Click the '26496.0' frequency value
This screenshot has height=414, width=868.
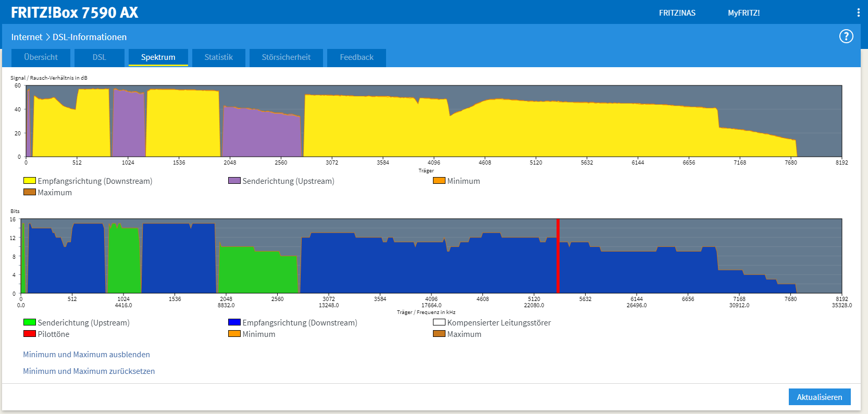637,306
